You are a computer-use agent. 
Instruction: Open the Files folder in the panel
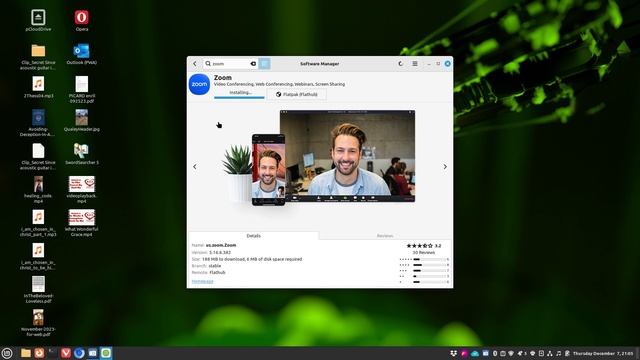click(x=26, y=353)
